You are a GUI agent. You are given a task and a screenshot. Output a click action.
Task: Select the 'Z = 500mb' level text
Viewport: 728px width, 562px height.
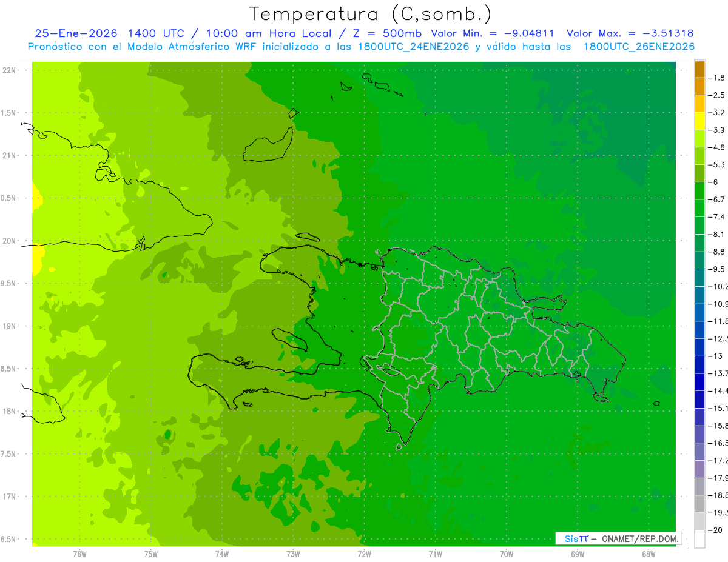tap(386, 33)
